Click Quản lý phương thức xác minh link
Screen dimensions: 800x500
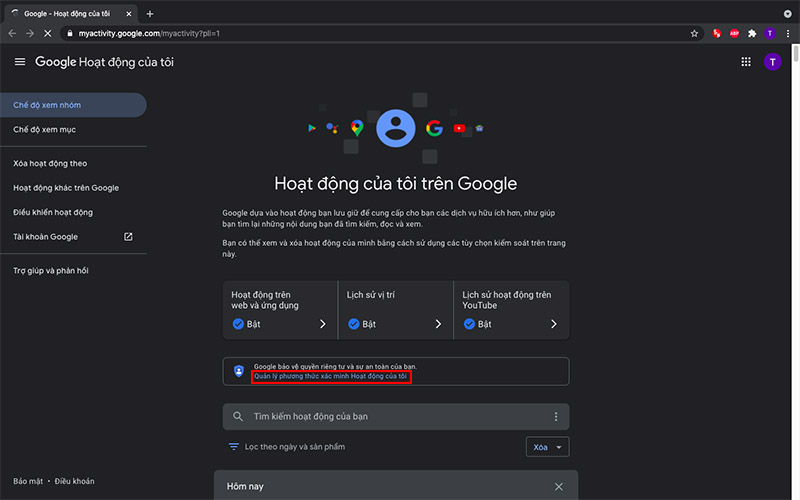331,377
